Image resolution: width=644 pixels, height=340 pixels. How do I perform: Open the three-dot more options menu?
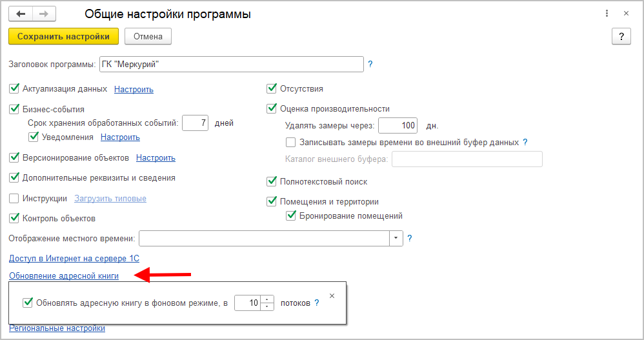point(607,14)
